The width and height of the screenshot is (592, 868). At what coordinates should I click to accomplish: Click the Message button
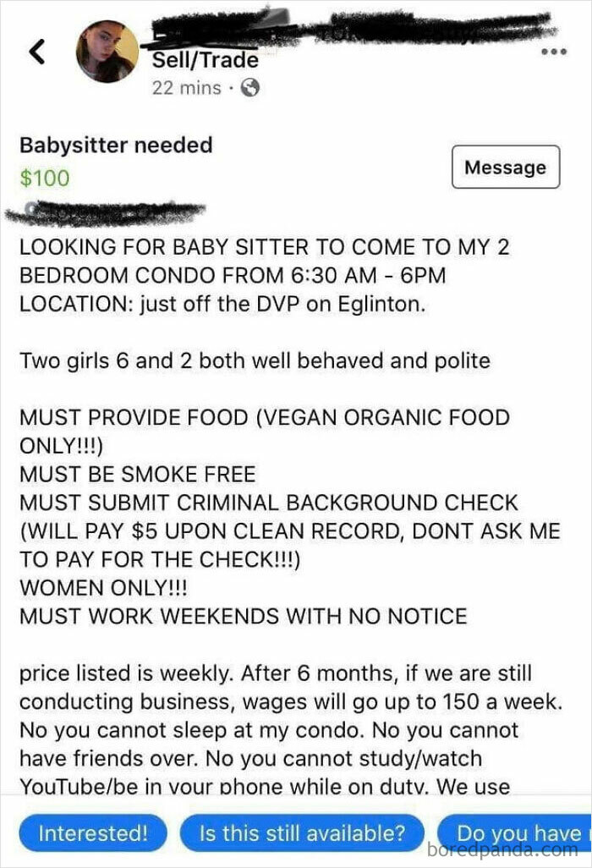pos(504,168)
